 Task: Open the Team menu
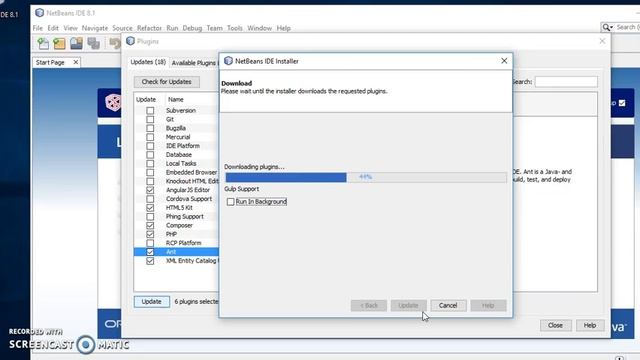click(214, 28)
